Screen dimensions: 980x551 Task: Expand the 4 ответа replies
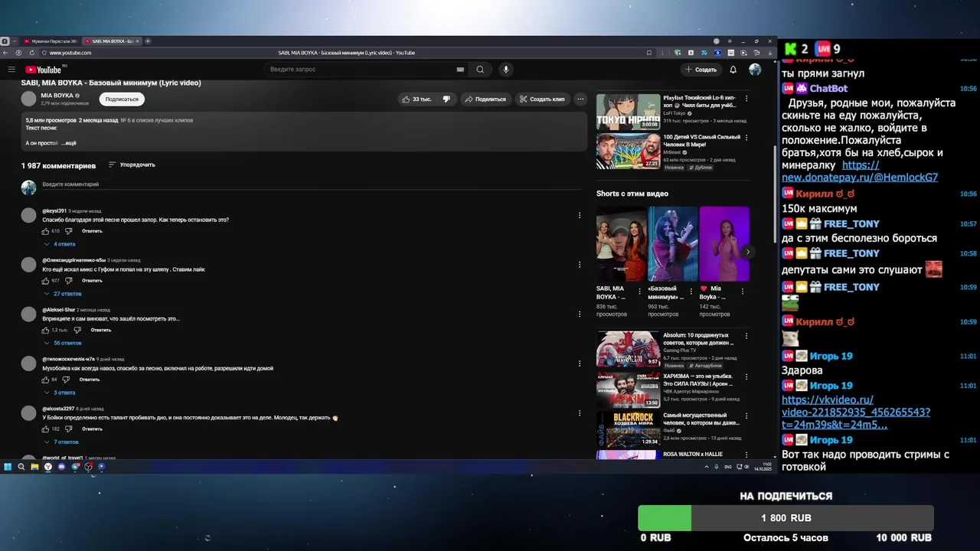[60, 244]
